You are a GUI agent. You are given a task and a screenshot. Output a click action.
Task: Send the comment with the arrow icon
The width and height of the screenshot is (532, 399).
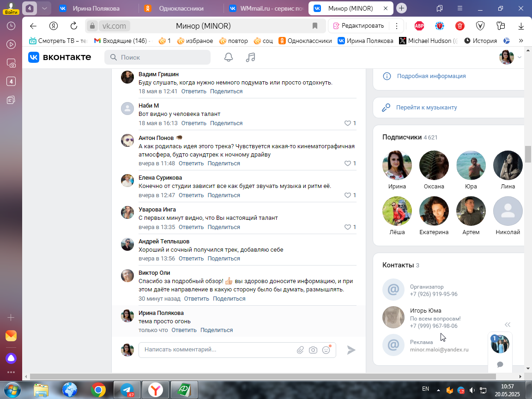point(351,350)
